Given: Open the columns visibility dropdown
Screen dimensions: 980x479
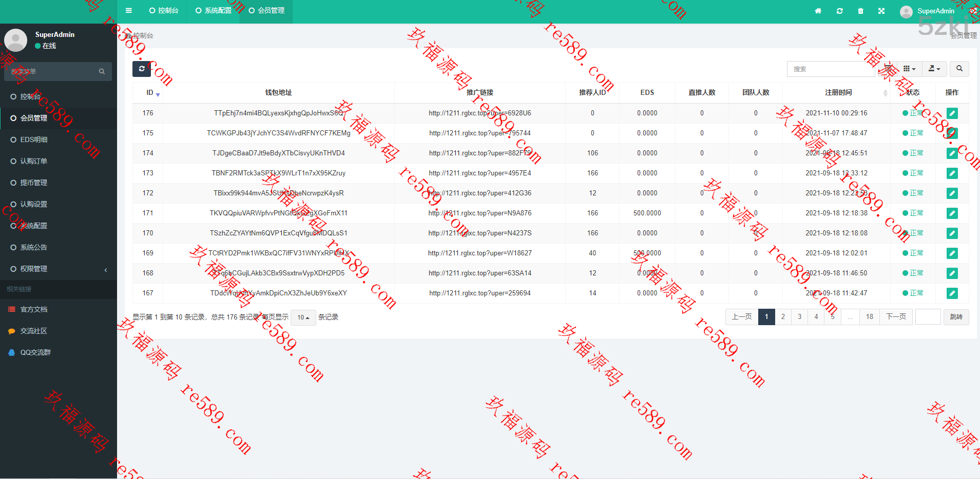Looking at the screenshot, I should click(x=909, y=69).
